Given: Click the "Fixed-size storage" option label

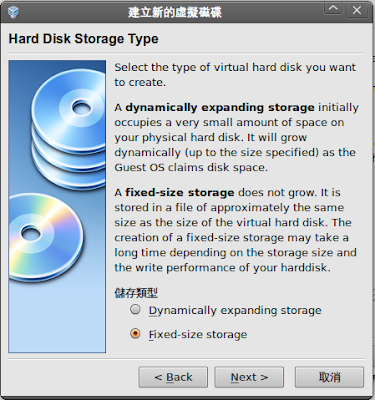Looking at the screenshot, I should 198,334.
